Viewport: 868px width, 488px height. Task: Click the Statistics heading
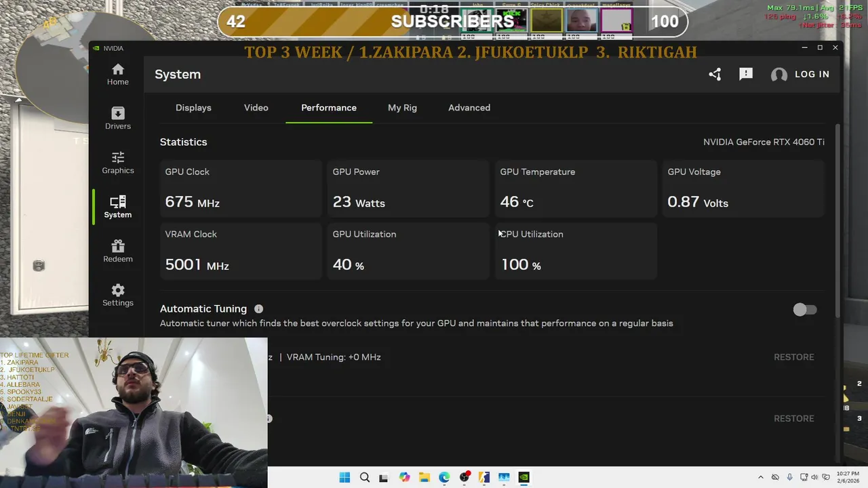pyautogui.click(x=184, y=142)
